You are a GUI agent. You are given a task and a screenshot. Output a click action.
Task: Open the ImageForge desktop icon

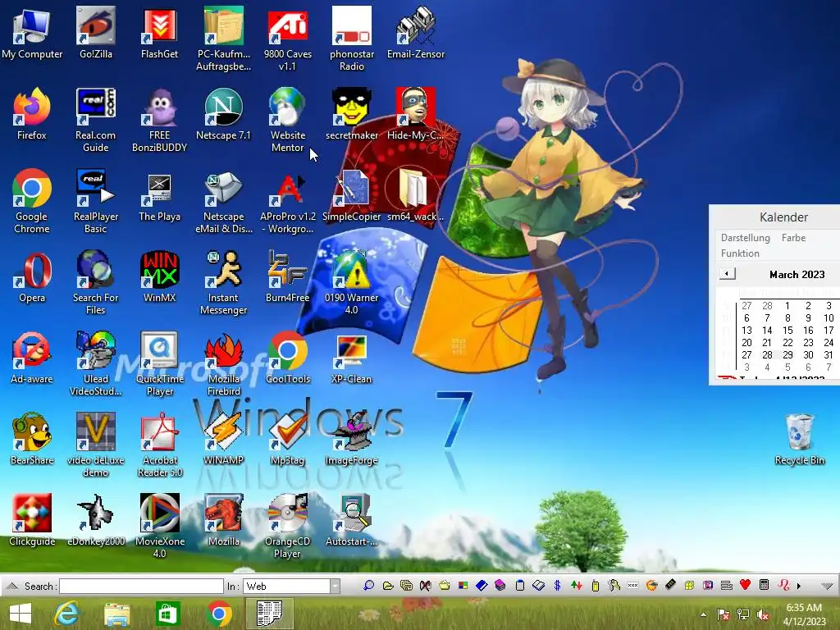click(x=351, y=440)
